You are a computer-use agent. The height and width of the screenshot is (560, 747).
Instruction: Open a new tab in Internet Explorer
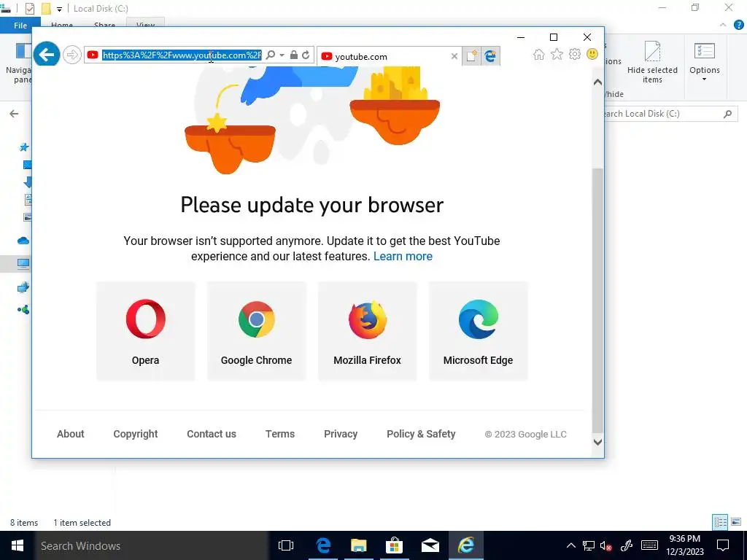click(x=471, y=56)
